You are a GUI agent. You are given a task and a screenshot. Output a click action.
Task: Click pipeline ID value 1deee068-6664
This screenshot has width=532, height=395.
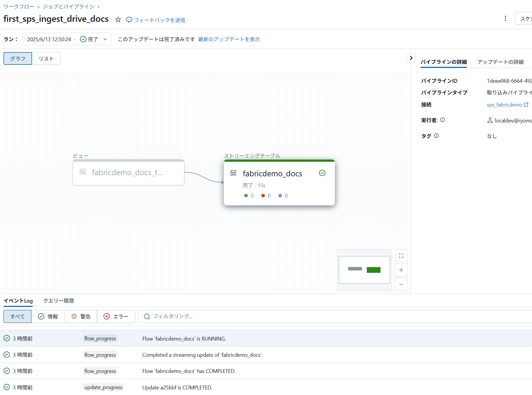click(509, 81)
